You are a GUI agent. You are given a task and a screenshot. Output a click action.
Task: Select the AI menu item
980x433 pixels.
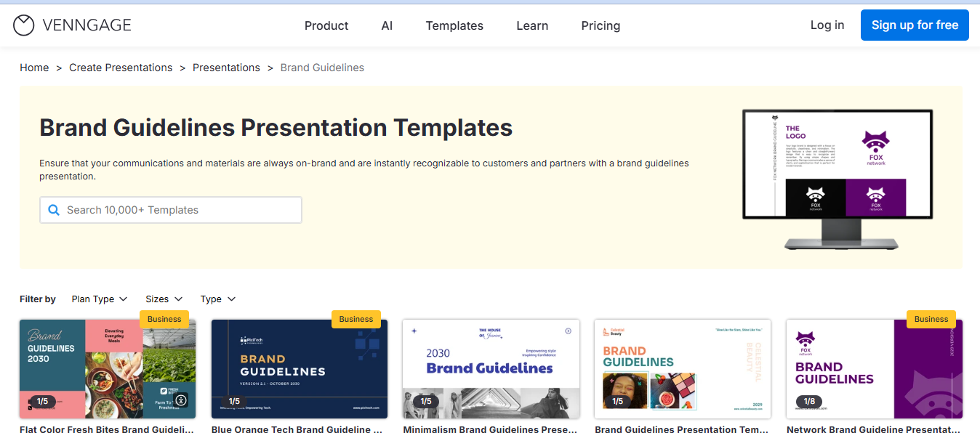click(x=387, y=25)
